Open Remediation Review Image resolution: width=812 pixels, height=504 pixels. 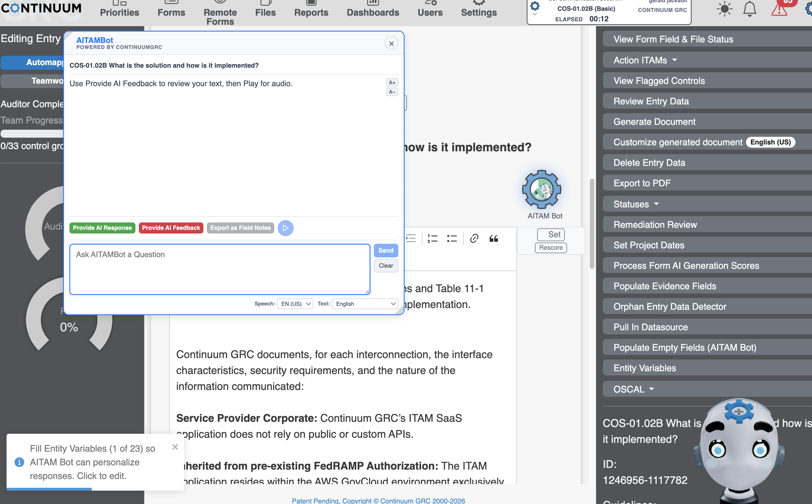pos(707,225)
